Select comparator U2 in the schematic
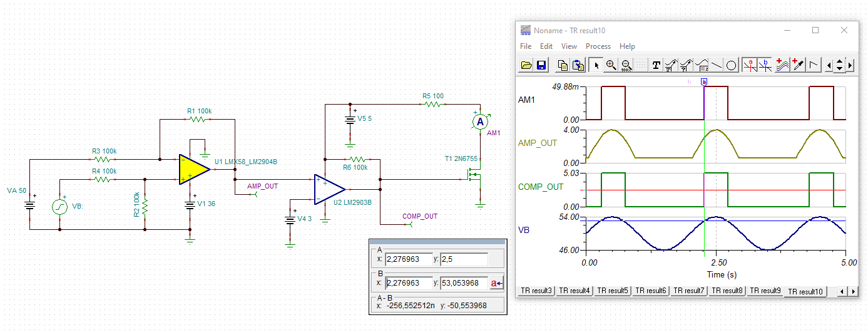Screen dimensions: 868x332 [330, 189]
